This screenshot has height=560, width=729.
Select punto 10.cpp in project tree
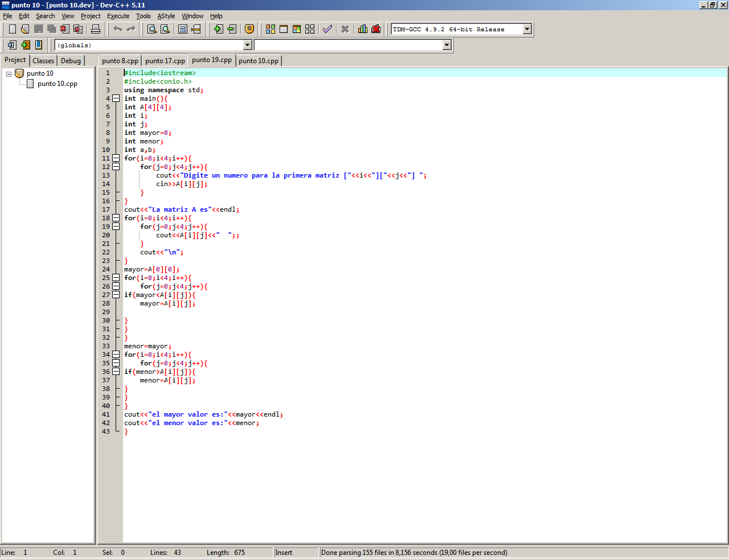(x=57, y=84)
